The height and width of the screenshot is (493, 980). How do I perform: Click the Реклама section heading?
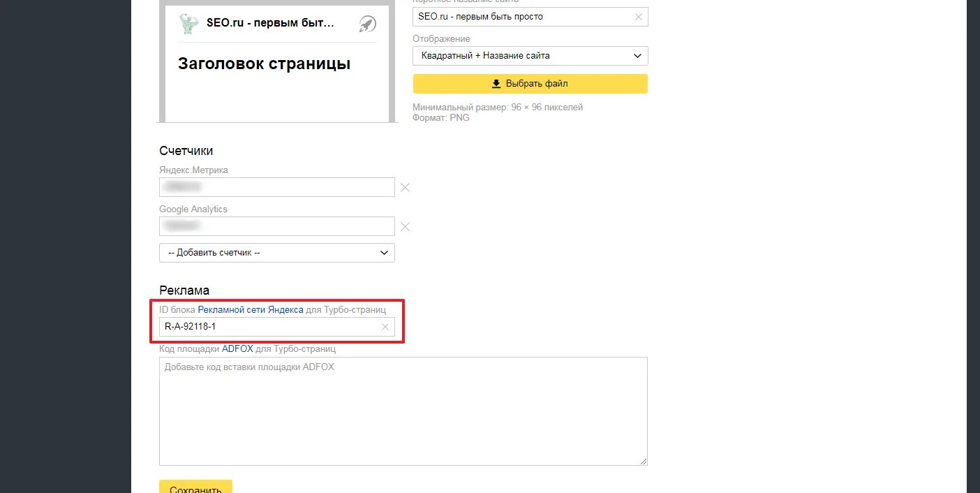point(184,290)
